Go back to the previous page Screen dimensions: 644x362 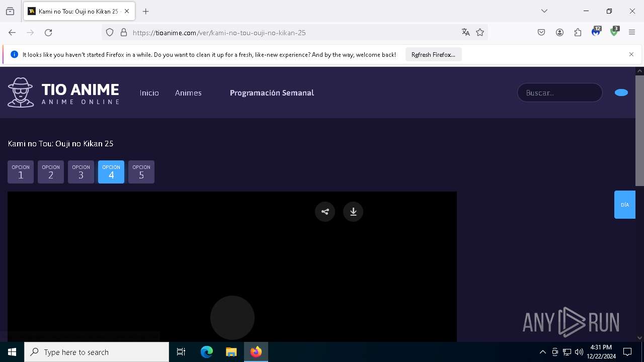12,33
